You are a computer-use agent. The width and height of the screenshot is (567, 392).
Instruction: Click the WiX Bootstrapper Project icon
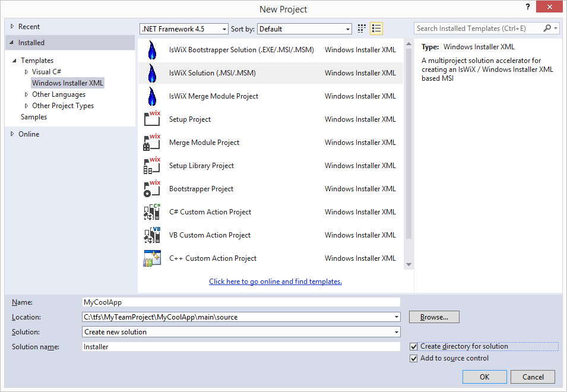click(x=152, y=188)
